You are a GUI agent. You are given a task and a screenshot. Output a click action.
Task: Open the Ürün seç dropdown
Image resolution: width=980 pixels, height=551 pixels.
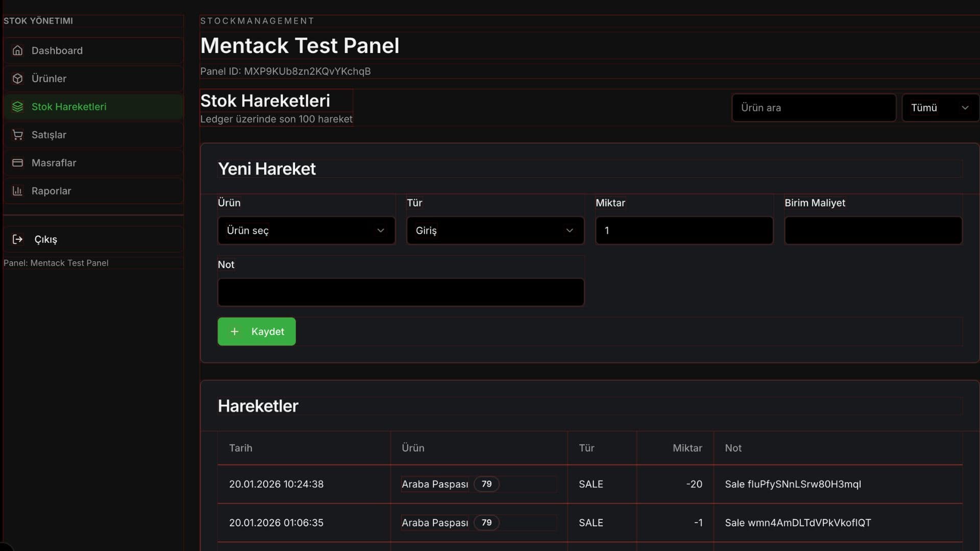tap(306, 231)
